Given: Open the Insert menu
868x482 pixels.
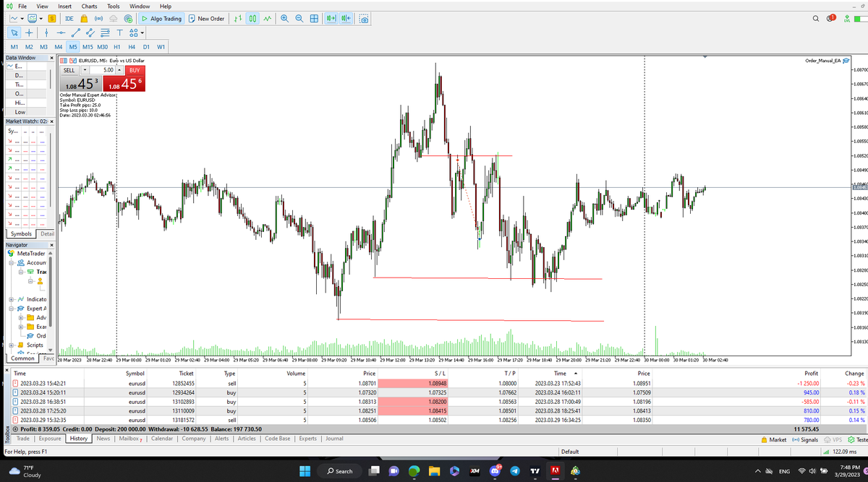Looking at the screenshot, I should point(65,6).
